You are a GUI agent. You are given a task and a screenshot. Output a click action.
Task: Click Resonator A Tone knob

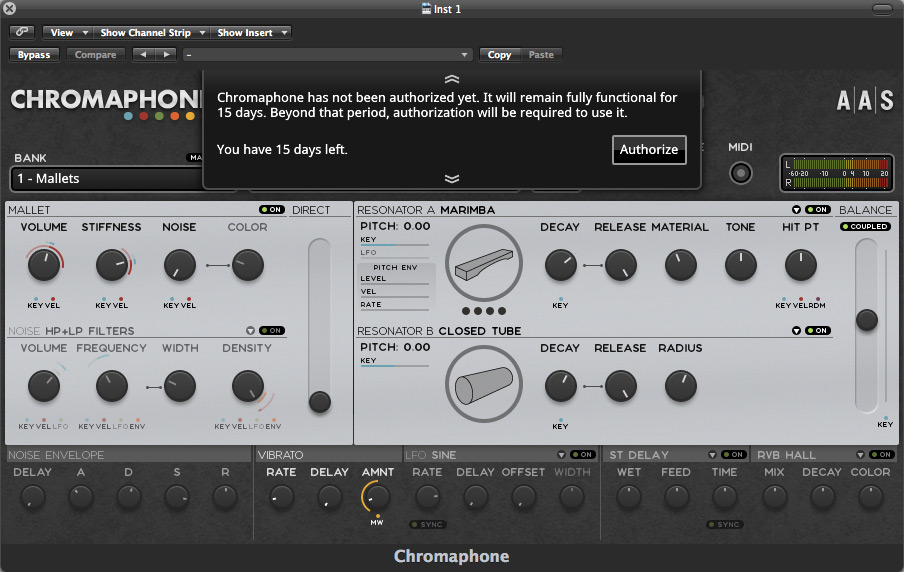[740, 265]
